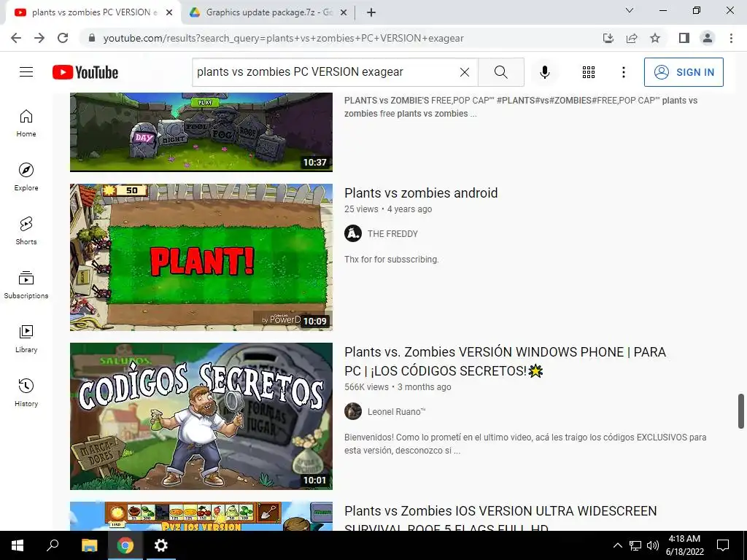Share this page via address bar icon

coord(632,38)
